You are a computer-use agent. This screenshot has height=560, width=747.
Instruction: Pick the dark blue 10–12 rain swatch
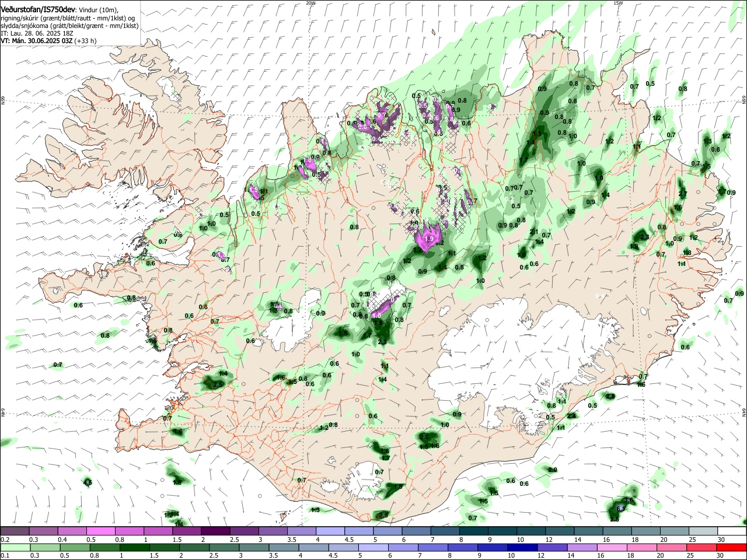click(521, 548)
